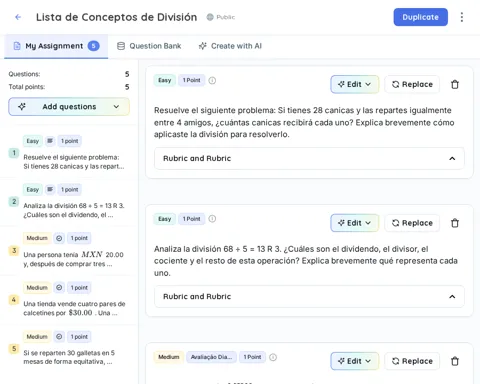Click the text-type icon on sidebar question 1
The width and height of the screenshot is (480, 384).
coord(50,141)
